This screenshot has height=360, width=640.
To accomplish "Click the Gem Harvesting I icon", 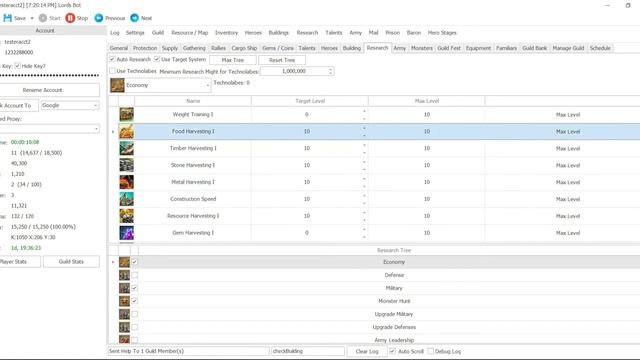I will (x=127, y=233).
